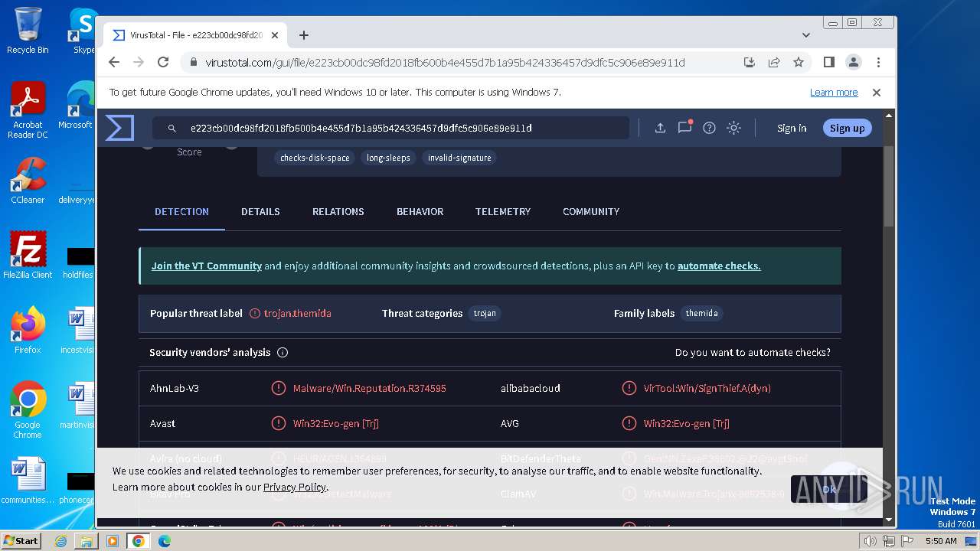The width and height of the screenshot is (980, 551).
Task: Click Sign in link
Action: coord(792,128)
